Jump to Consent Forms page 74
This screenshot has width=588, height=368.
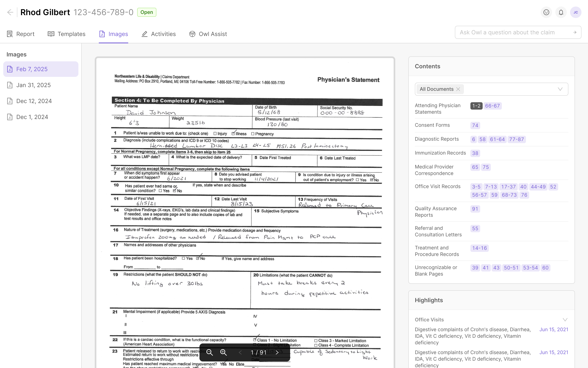click(x=475, y=126)
